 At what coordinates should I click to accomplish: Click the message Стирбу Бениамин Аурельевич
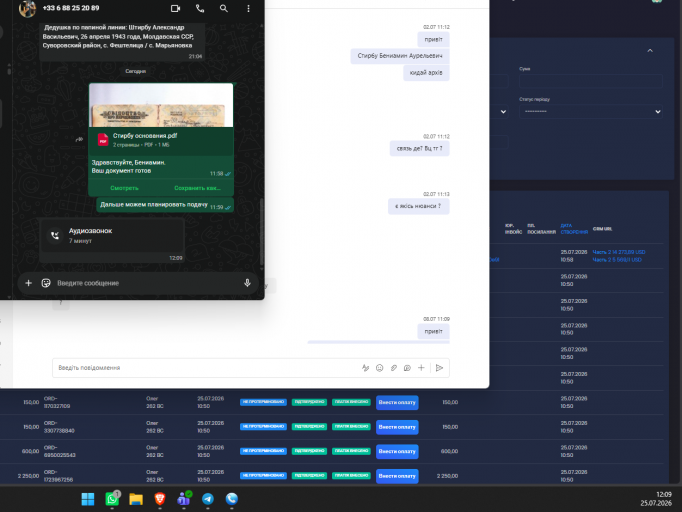click(x=400, y=56)
